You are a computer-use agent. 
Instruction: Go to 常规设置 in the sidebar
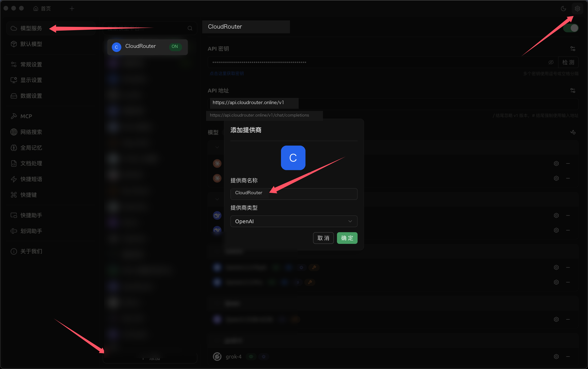pos(51,64)
